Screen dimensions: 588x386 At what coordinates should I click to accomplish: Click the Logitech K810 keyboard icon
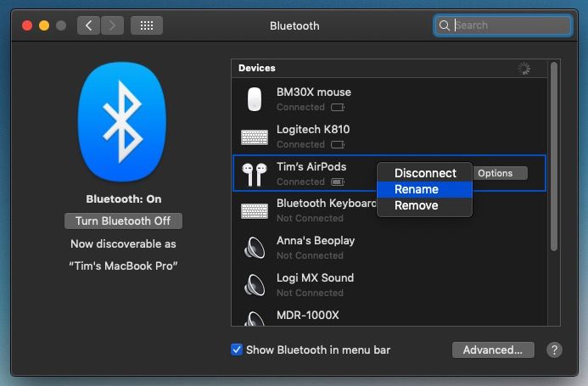[x=254, y=137]
